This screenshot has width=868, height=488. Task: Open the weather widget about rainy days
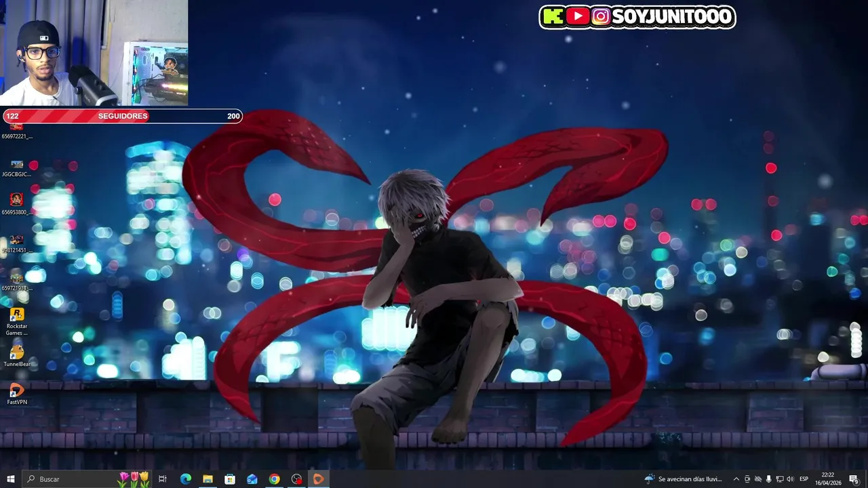[x=684, y=479]
